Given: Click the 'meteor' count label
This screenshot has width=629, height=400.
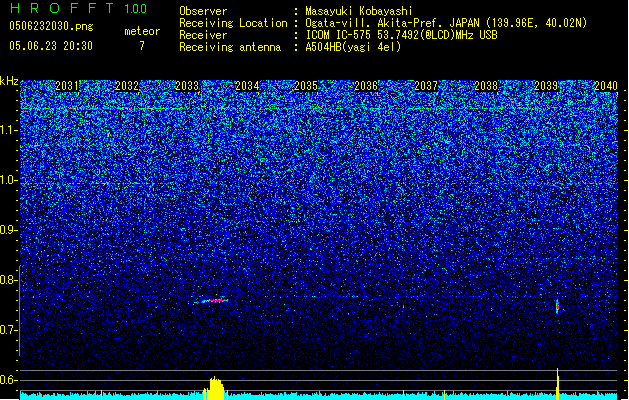Looking at the screenshot, I should 142,31.
